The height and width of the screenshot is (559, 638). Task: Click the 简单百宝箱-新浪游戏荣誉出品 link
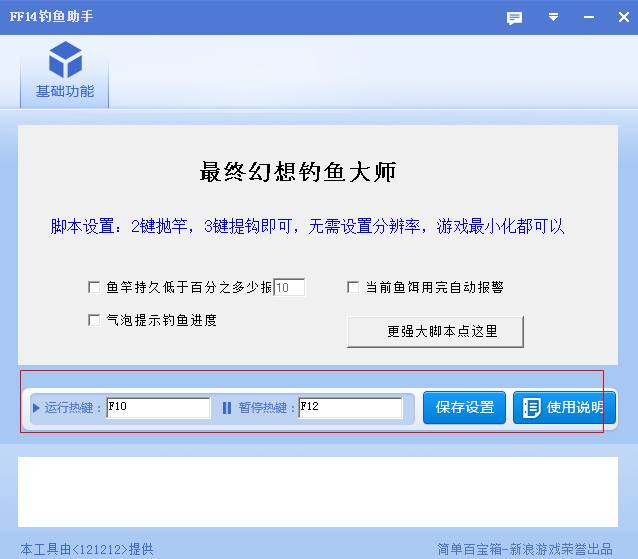pyautogui.click(x=525, y=549)
